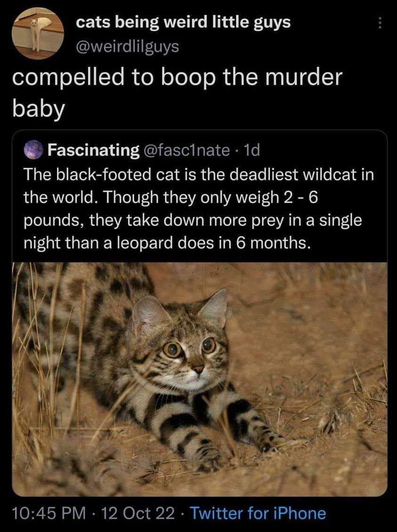Click the cat's left eye in photo

pos(172,349)
